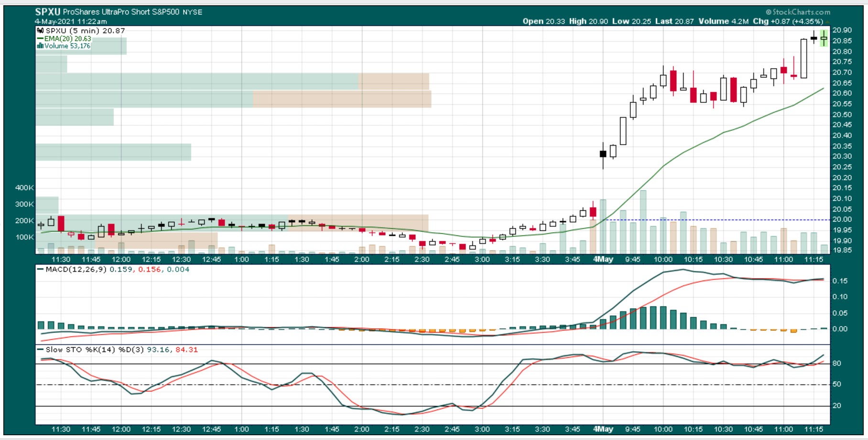Viewport: 868px width, 440px height.
Task: Click the 20.90 top price axis label
Action: [x=842, y=30]
